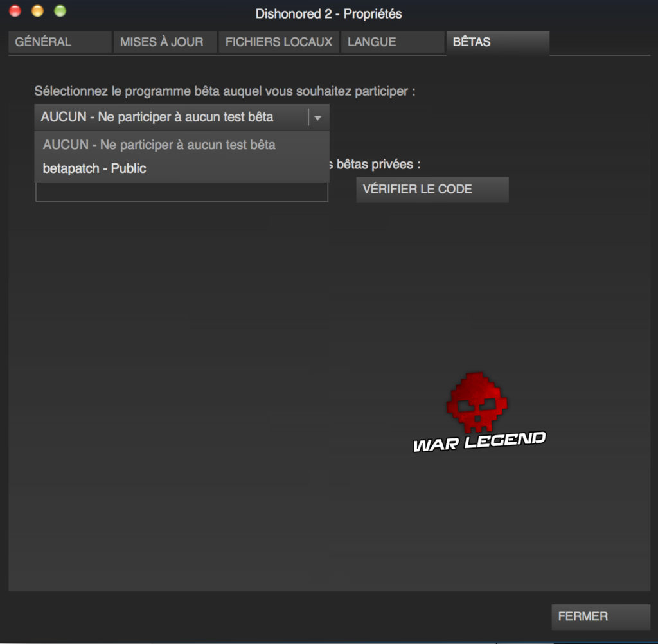Image resolution: width=658 pixels, height=644 pixels.
Task: Select the LANGUE tab
Action: coord(392,42)
